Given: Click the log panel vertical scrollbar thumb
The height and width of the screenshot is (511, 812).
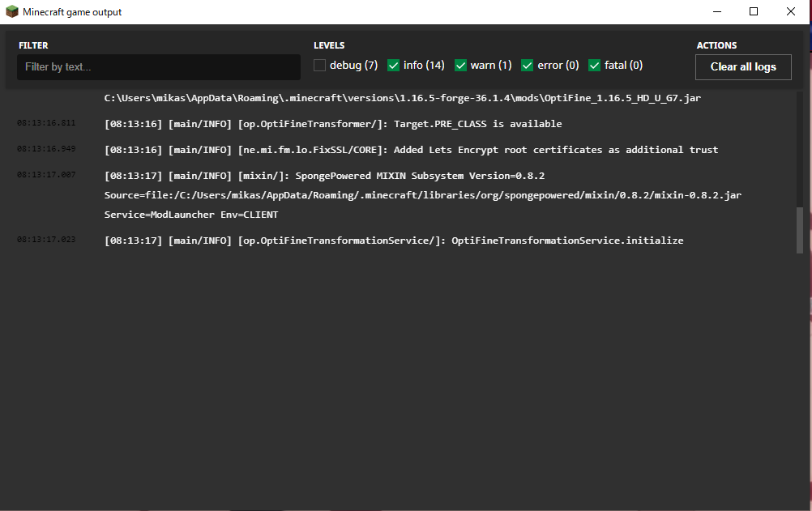Looking at the screenshot, I should 800,231.
